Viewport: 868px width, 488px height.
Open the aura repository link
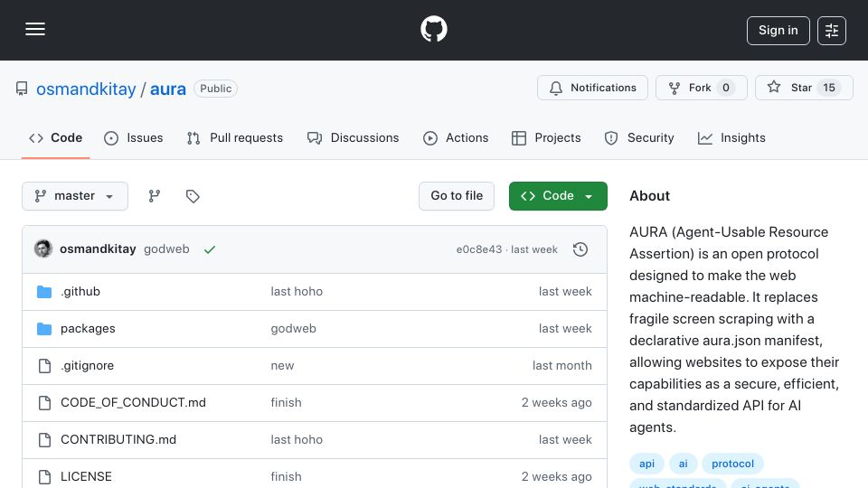(168, 89)
